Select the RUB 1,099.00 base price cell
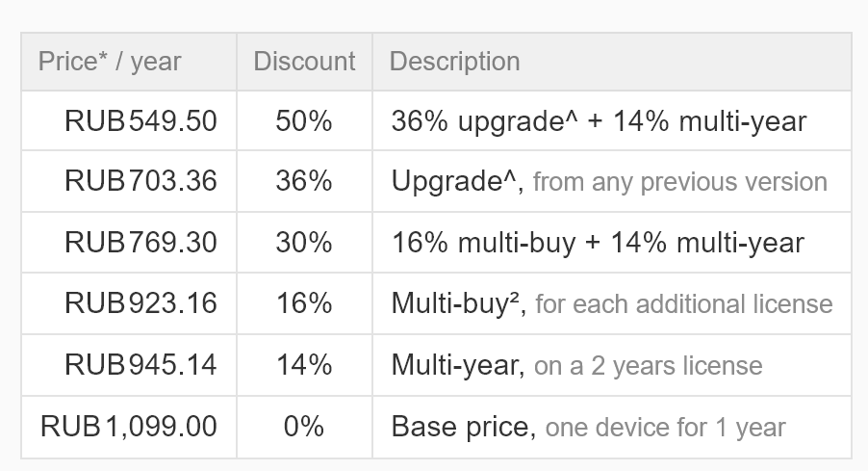The height and width of the screenshot is (471, 868). coord(129,428)
